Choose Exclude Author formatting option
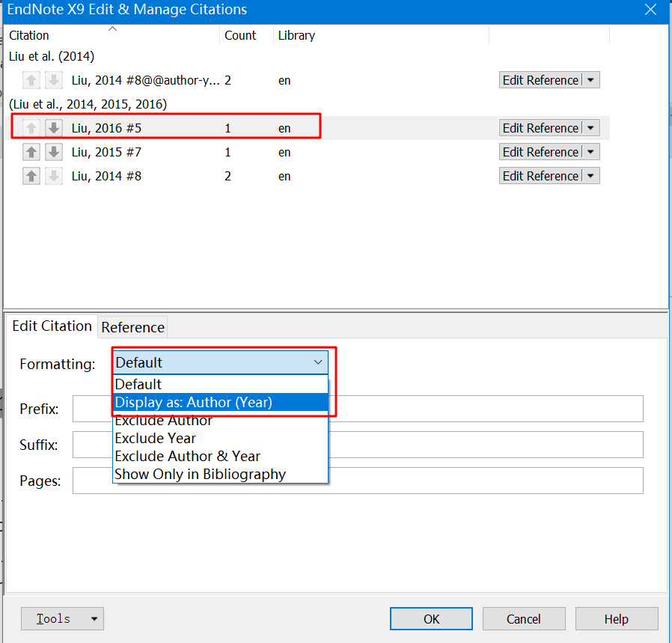Image resolution: width=672 pixels, height=643 pixels. point(220,421)
